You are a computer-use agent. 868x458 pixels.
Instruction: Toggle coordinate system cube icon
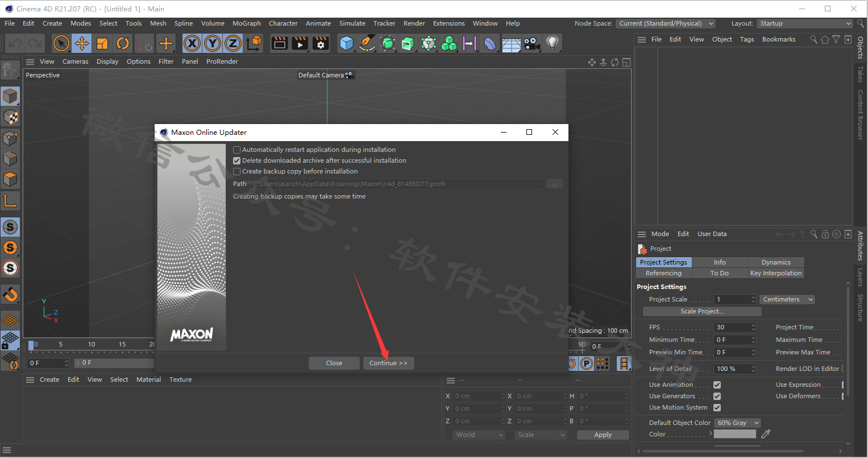pos(255,43)
